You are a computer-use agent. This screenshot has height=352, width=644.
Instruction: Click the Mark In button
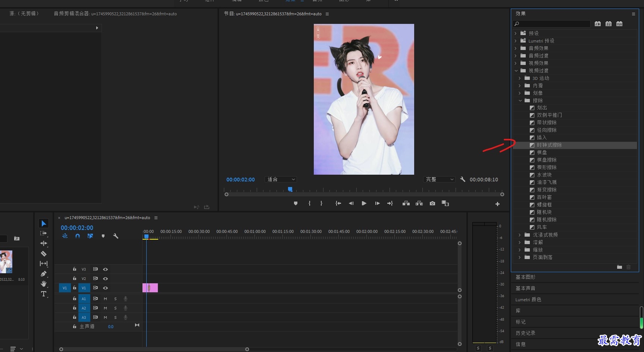tap(309, 203)
